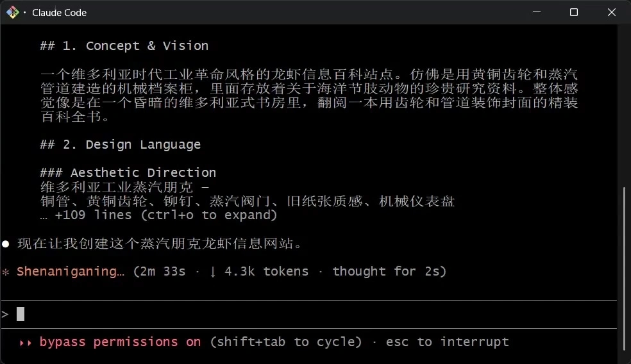
Task: Click the thought for 2s label
Action: [389, 272]
